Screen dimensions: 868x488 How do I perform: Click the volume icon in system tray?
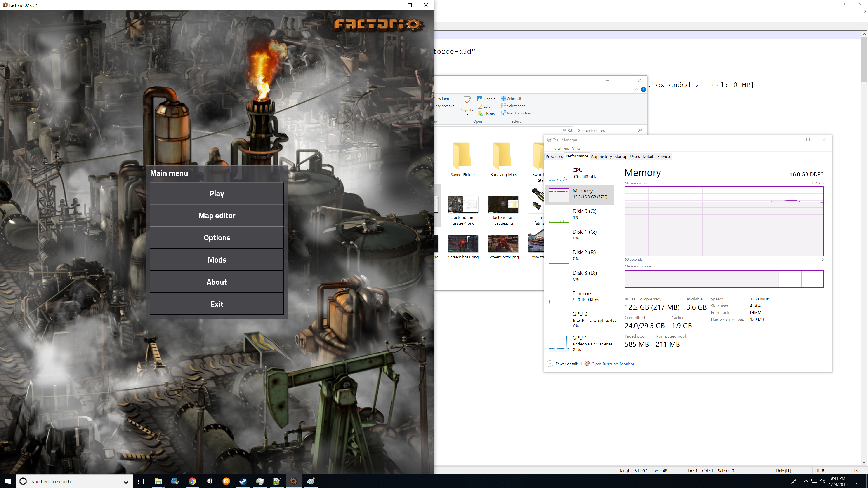tap(822, 481)
